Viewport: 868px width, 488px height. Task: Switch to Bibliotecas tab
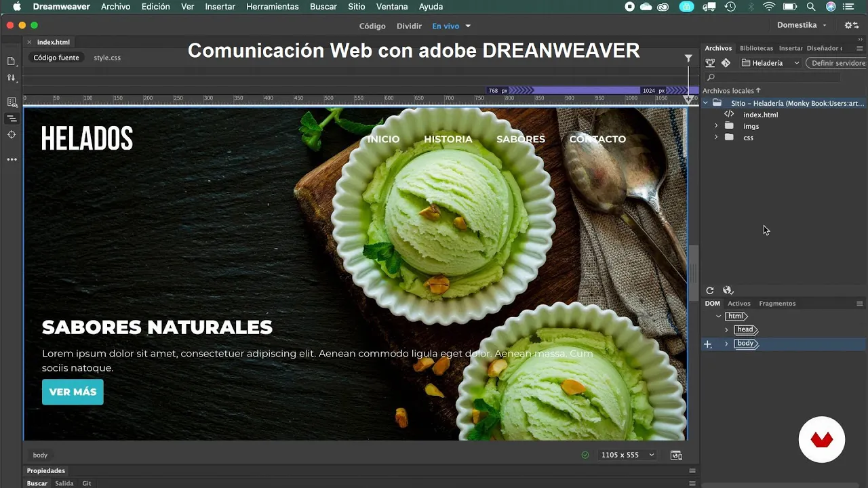coord(756,48)
